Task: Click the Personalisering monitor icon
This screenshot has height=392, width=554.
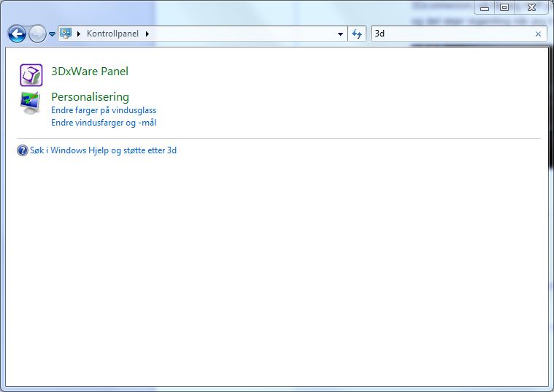Action: [31, 103]
